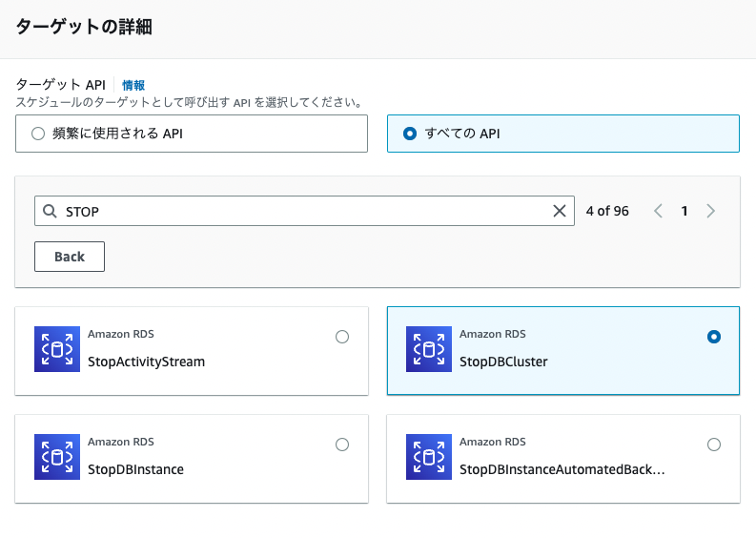Click the Back button
Screen dimensions: 756x538
coord(70,257)
